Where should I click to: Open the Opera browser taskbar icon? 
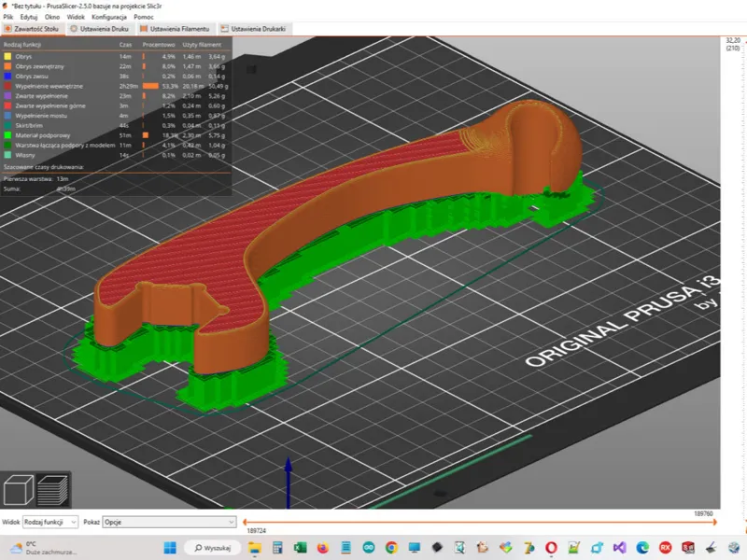[551, 548]
